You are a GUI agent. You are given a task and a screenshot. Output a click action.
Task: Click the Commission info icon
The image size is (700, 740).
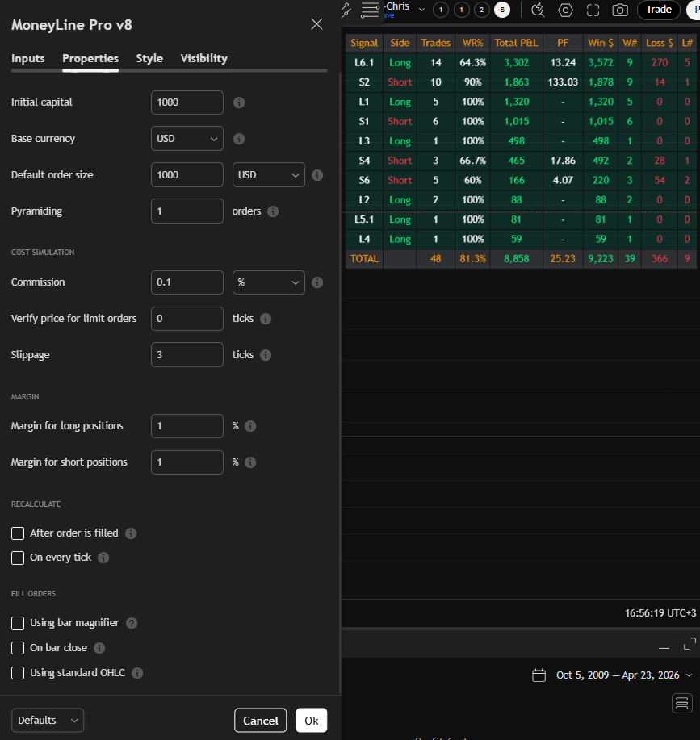click(317, 282)
